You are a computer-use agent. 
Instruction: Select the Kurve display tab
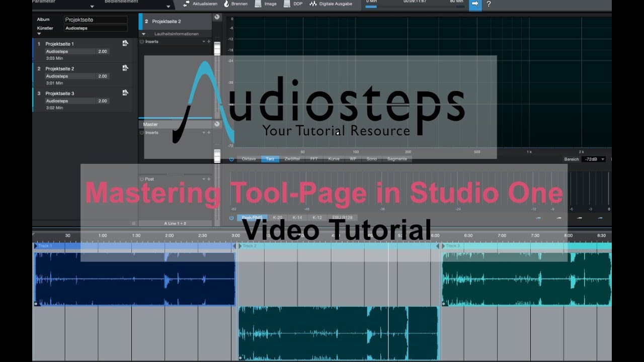coord(334,159)
